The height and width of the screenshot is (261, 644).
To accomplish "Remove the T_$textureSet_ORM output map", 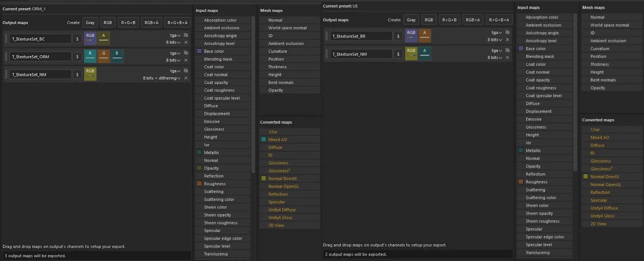I will click(x=186, y=60).
